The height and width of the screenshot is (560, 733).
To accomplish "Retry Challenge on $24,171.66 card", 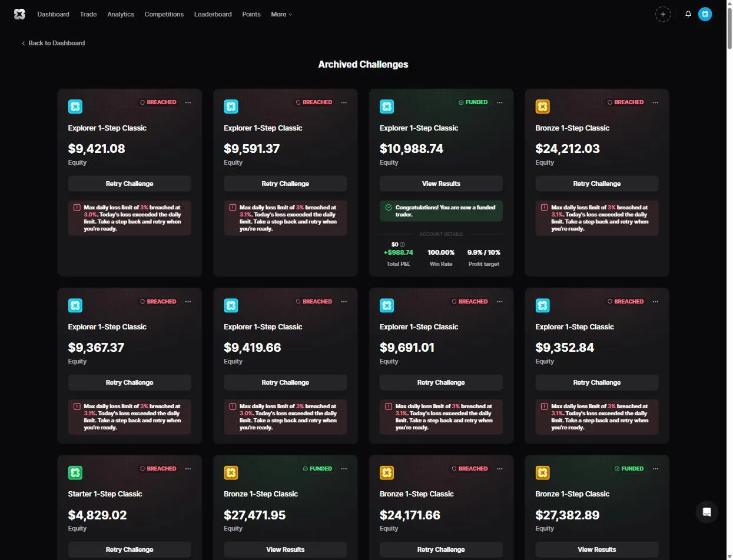I will coord(441,549).
